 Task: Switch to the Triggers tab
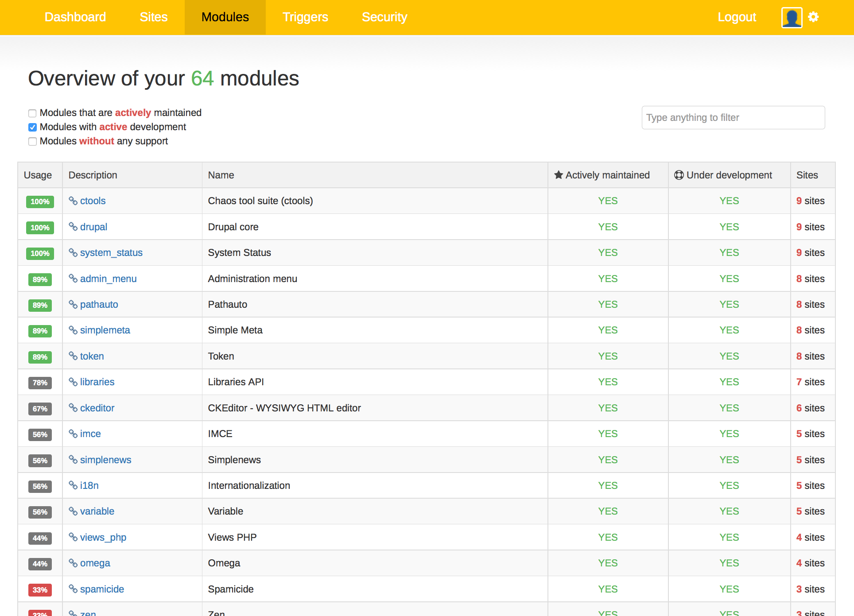tap(305, 17)
